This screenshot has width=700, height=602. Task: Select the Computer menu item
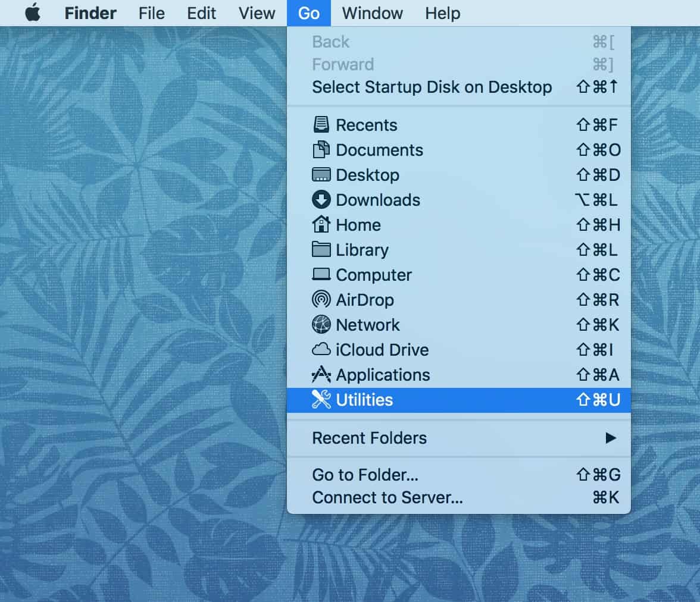click(373, 275)
